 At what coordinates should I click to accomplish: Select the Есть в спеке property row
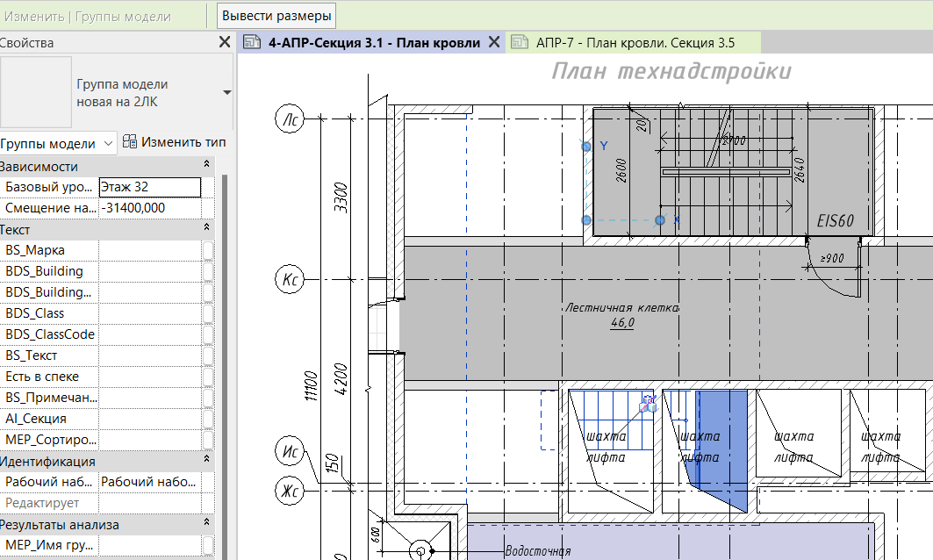(x=107, y=377)
